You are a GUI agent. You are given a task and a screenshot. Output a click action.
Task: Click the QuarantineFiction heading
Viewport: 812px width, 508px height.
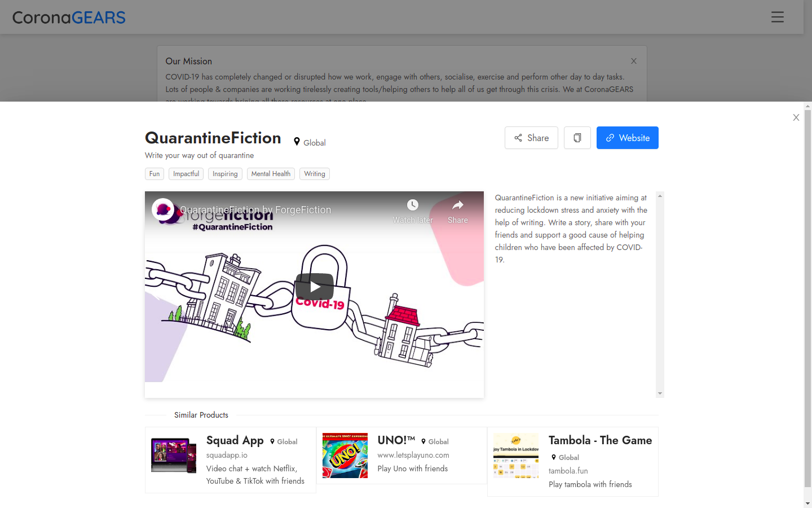[213, 138]
